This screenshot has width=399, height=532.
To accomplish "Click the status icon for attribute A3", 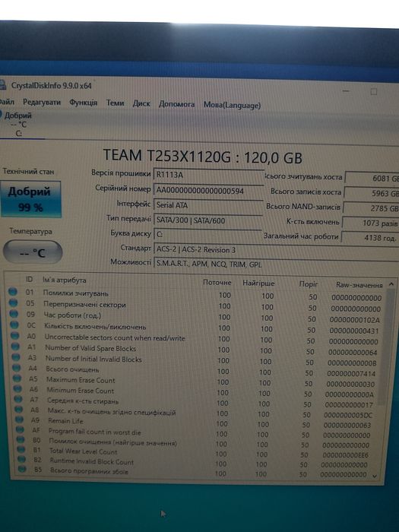I will 16,357.
